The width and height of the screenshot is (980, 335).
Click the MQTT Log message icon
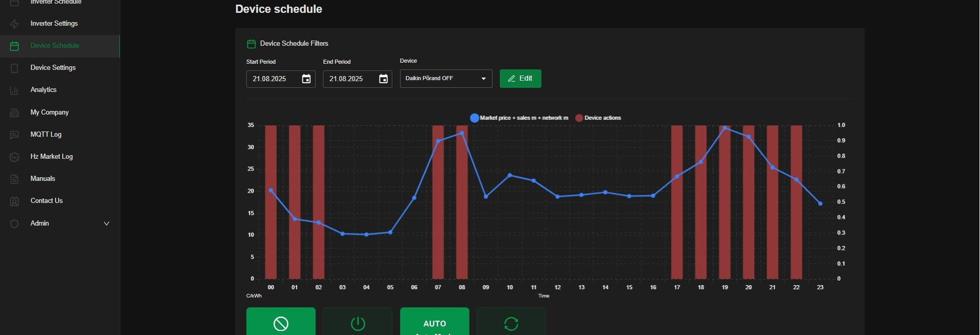[14, 135]
